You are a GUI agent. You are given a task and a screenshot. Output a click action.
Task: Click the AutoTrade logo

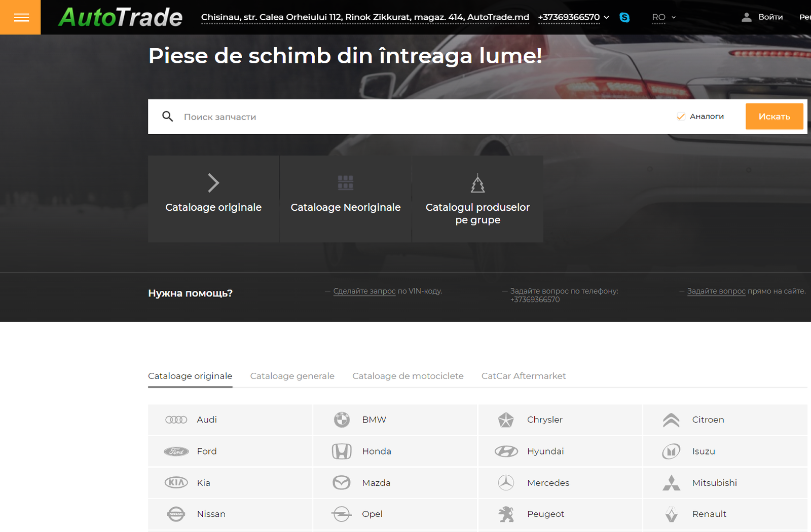click(120, 17)
